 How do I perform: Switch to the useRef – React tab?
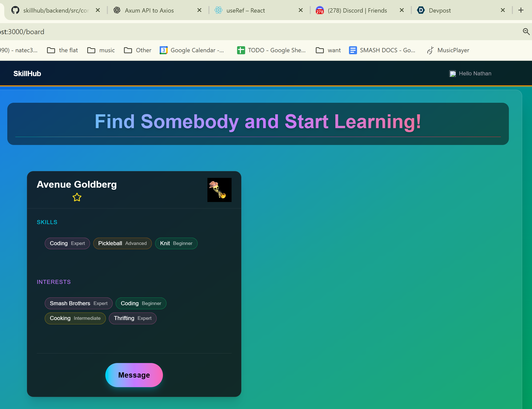(x=245, y=11)
